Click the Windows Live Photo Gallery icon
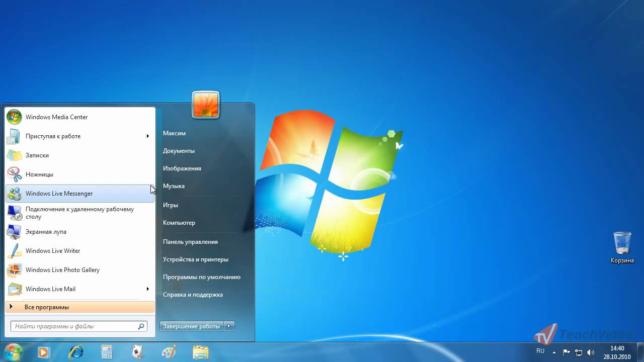 (14, 270)
